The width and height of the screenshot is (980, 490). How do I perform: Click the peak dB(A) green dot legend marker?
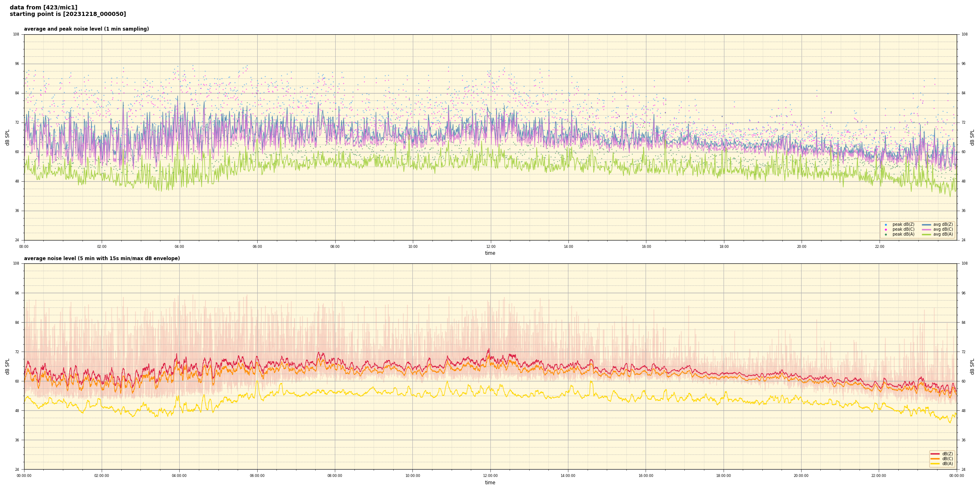click(886, 234)
